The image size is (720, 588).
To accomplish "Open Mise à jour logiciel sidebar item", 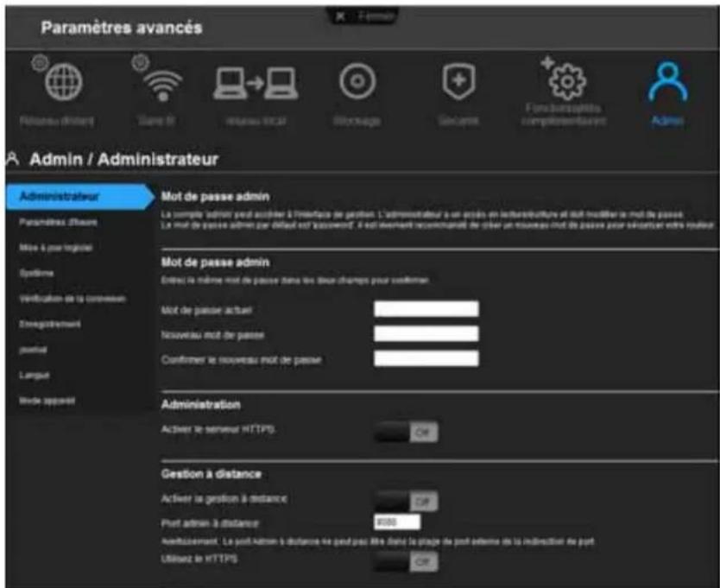I will [55, 248].
